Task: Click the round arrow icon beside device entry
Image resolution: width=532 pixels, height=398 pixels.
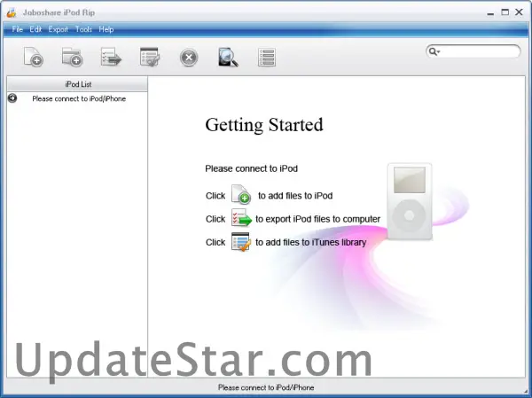Action: 12,98
